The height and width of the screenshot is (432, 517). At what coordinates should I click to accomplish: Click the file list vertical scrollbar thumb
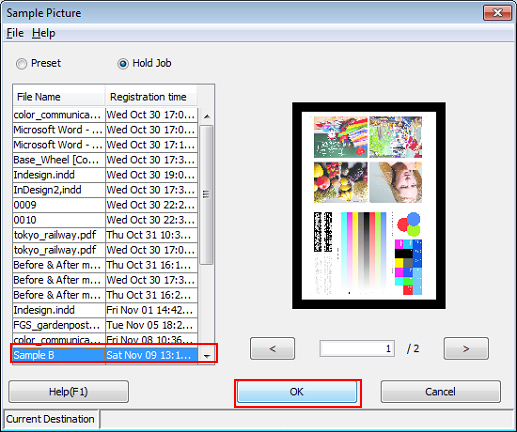206,195
